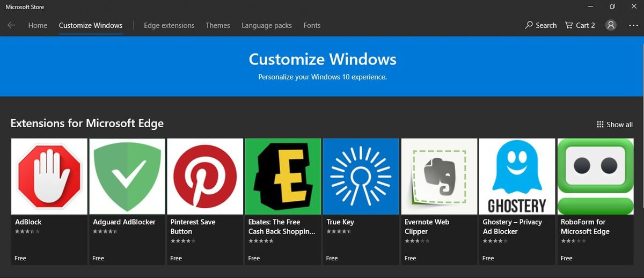Click Free price under AdBlock
Image resolution: width=644 pixels, height=278 pixels.
20,258
